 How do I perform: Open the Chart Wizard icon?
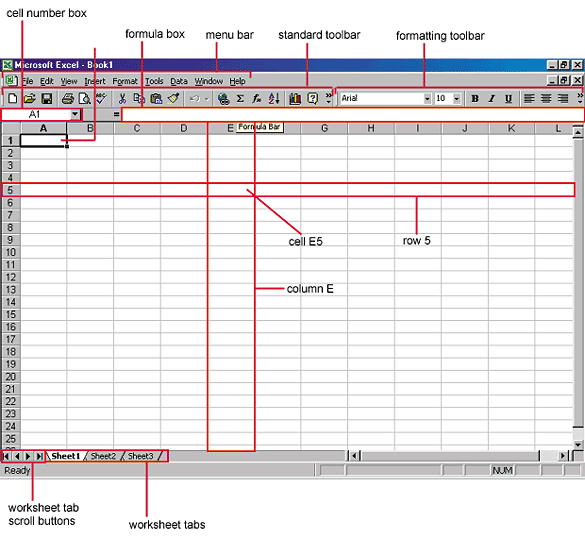click(x=295, y=98)
